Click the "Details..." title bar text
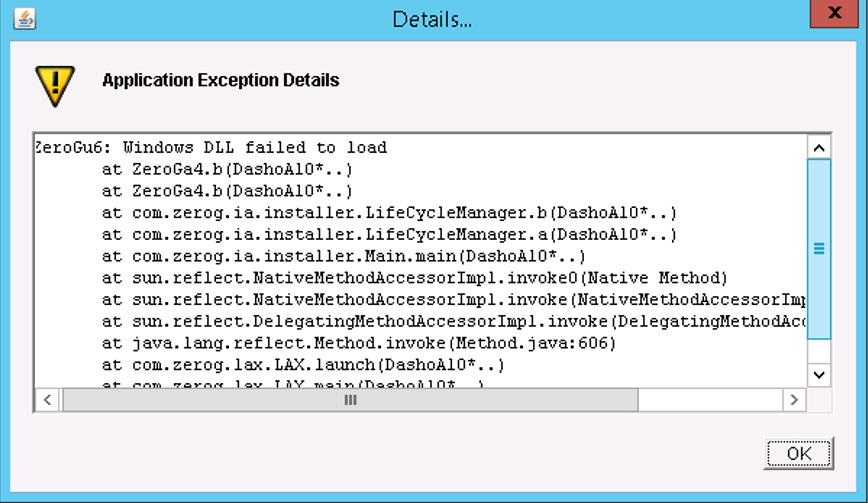 [432, 19]
